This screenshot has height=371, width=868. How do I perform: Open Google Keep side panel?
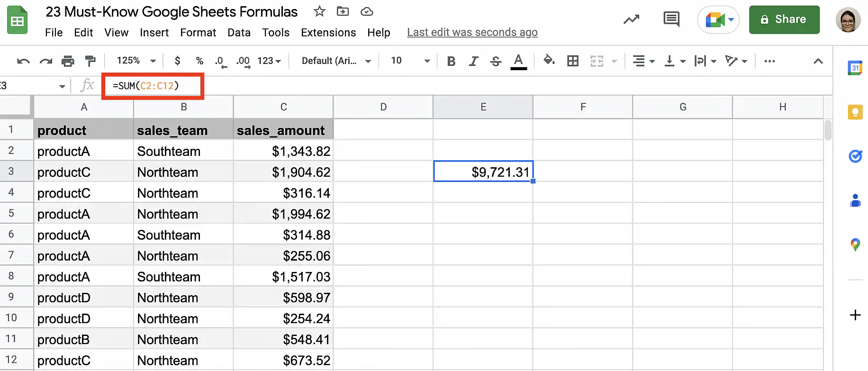pyautogui.click(x=855, y=112)
